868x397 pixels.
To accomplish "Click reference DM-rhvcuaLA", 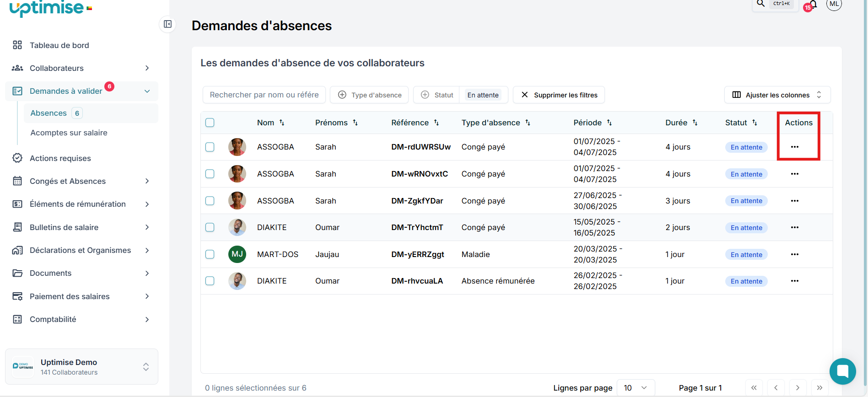I will 417,281.
